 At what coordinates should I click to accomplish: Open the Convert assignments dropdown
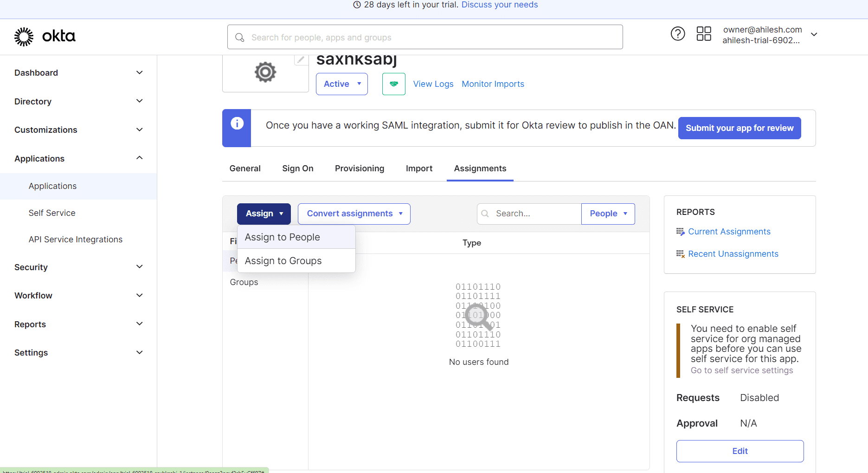click(354, 214)
